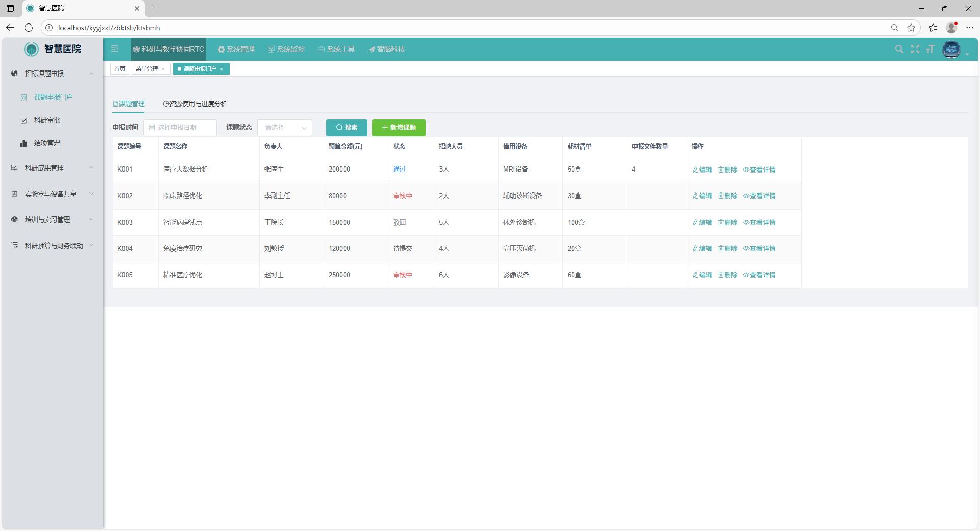Open the 课题状态 dropdown selector
Screen dimensions: 980x531
(x=285, y=128)
